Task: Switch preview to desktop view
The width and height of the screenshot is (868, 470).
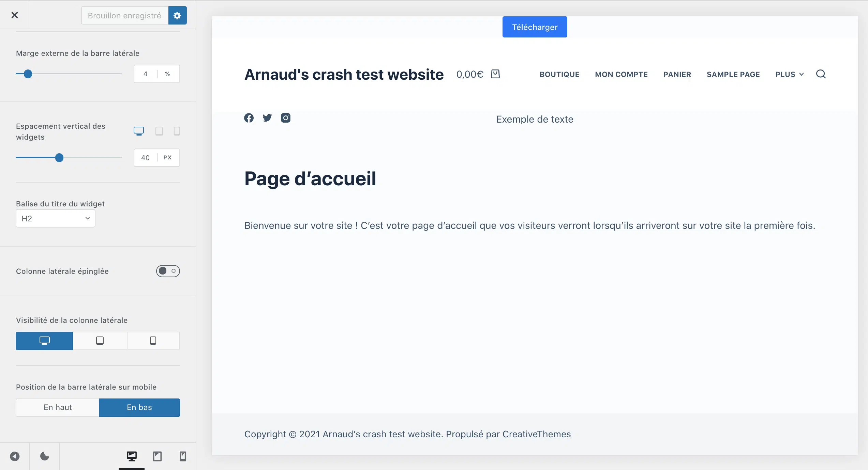Action: (x=132, y=456)
